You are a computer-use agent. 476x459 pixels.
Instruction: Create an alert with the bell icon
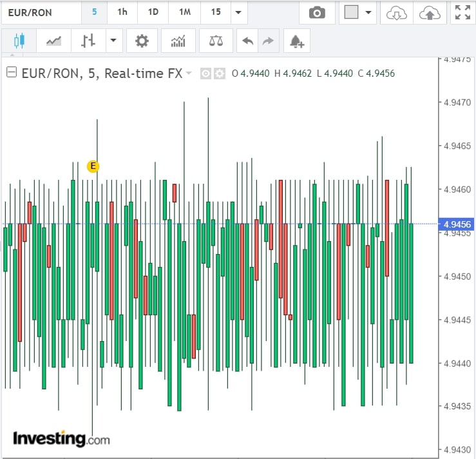(x=296, y=41)
